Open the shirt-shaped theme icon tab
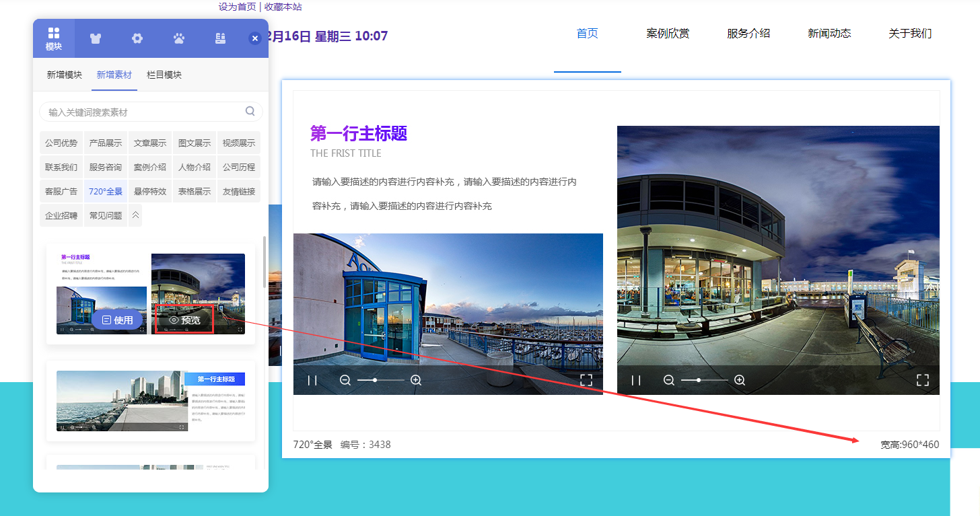Image resolution: width=980 pixels, height=516 pixels. [95, 38]
